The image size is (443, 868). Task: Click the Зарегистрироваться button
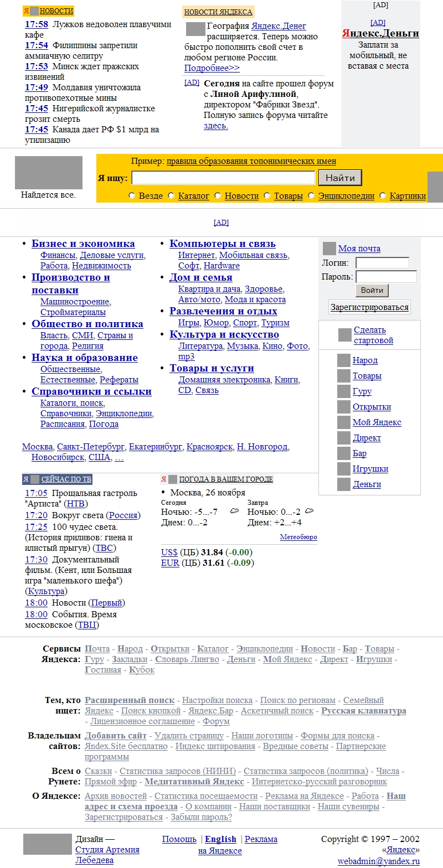[370, 307]
